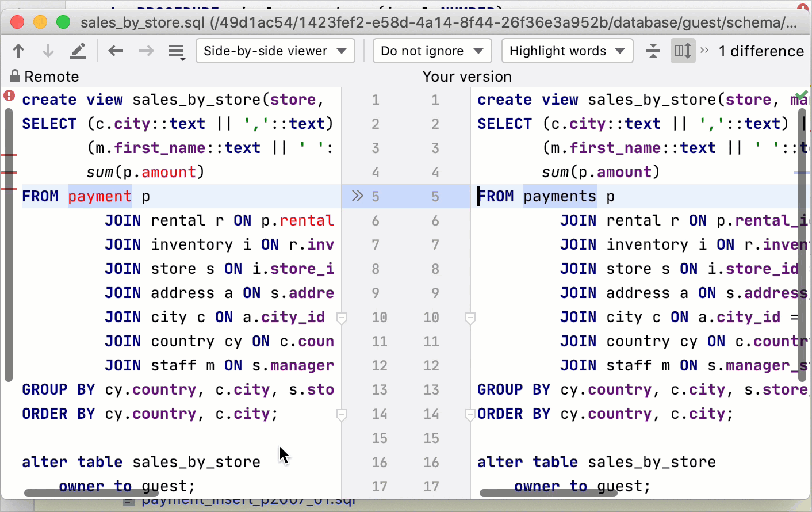Navigate back with the left arrow icon

click(x=115, y=51)
